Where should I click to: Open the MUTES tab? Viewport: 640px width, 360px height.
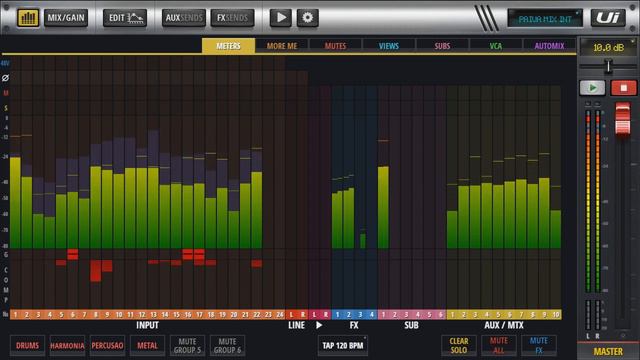pyautogui.click(x=336, y=46)
